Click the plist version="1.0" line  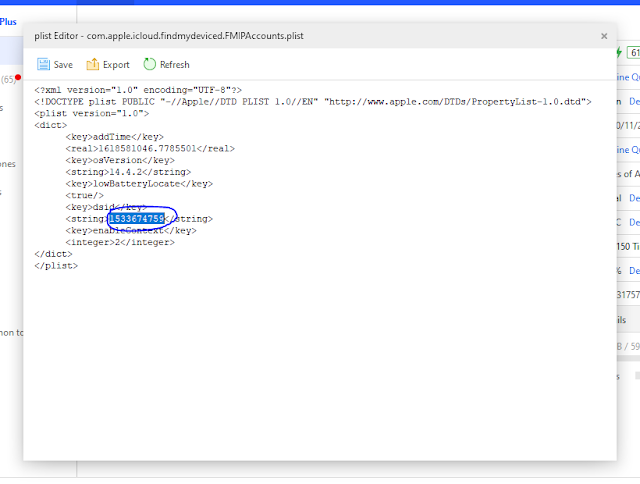pyautogui.click(x=92, y=113)
